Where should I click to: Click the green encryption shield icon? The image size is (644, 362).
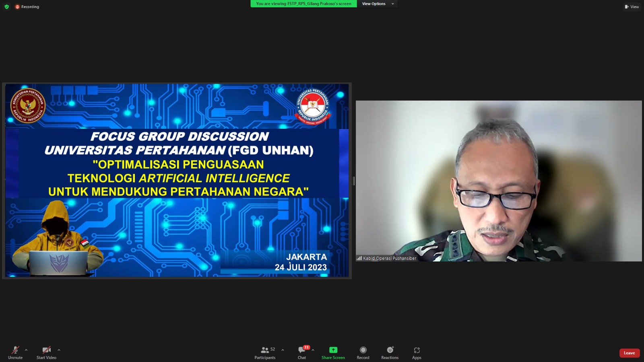click(x=6, y=7)
